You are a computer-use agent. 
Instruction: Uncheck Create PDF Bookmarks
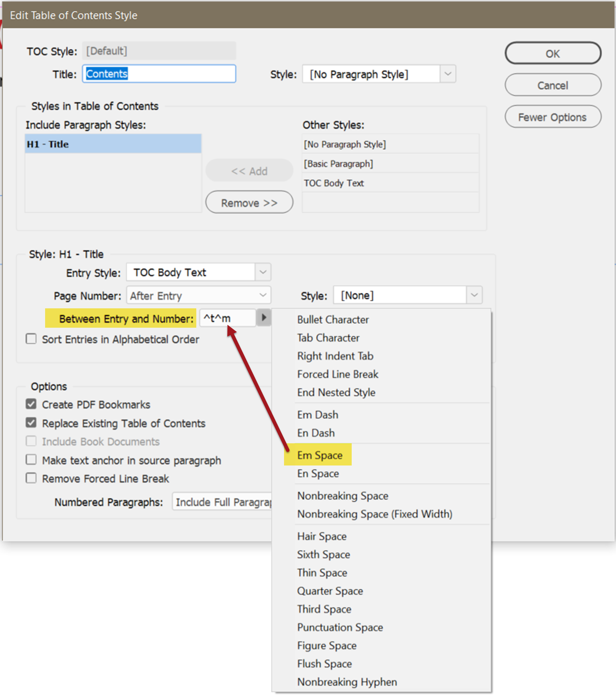31,404
